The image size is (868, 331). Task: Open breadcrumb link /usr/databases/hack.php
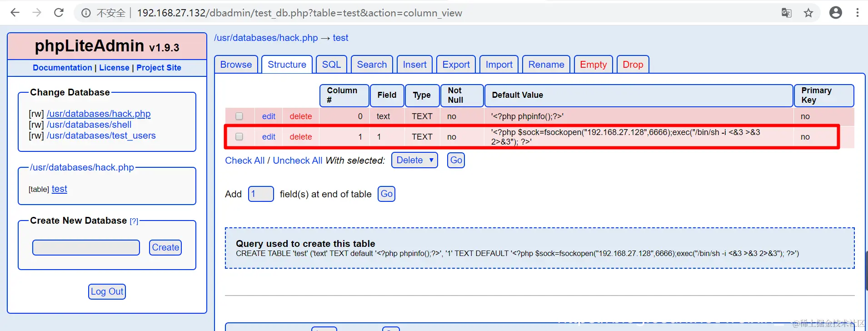266,38
